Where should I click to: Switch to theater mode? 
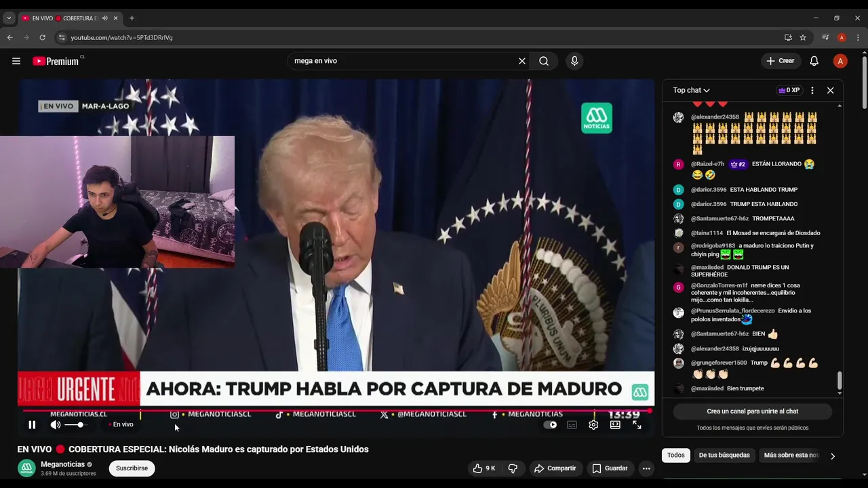(x=615, y=425)
